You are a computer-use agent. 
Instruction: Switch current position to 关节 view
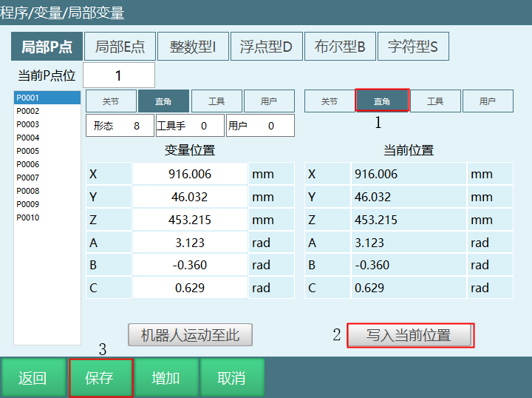(329, 101)
